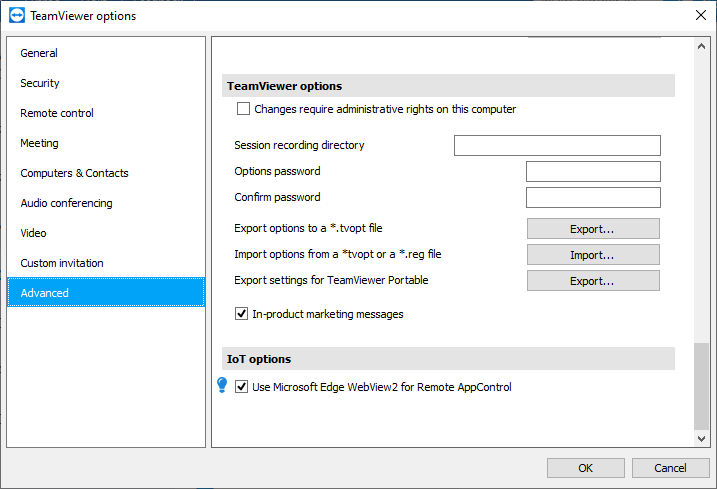Click the TeamViewer logo icon in title bar
Viewport: 717px width, 489px height.
[x=17, y=16]
